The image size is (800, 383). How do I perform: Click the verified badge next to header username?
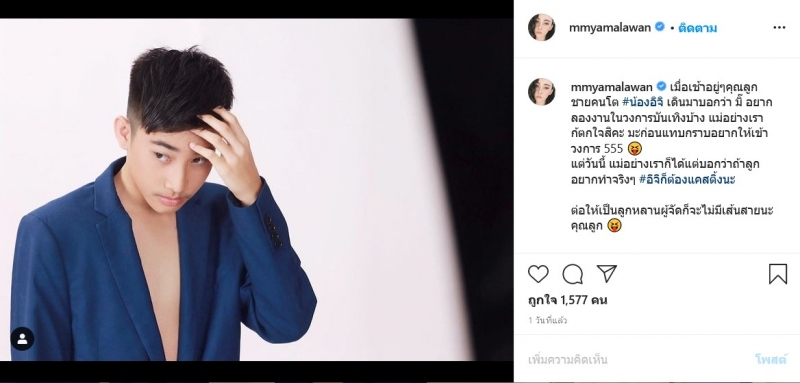(659, 27)
